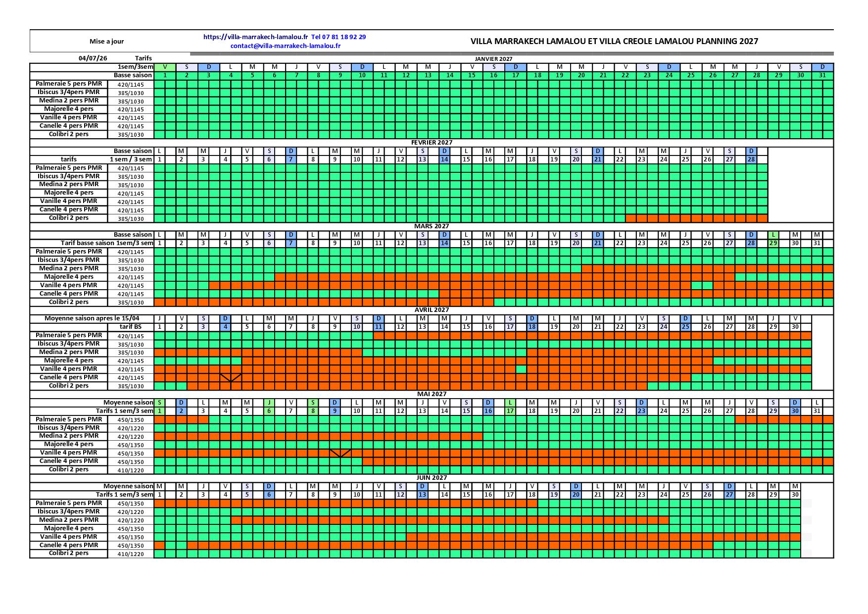The image size is (868, 614).
Task: Select the MARS 2027 month header
Action: pos(432,226)
